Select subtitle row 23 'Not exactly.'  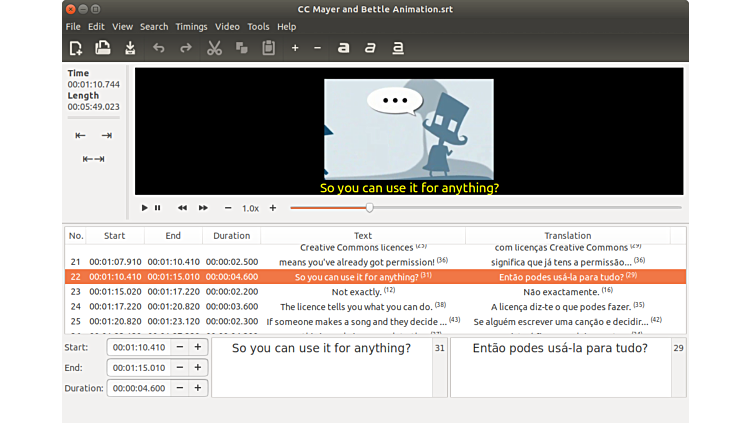point(362,291)
